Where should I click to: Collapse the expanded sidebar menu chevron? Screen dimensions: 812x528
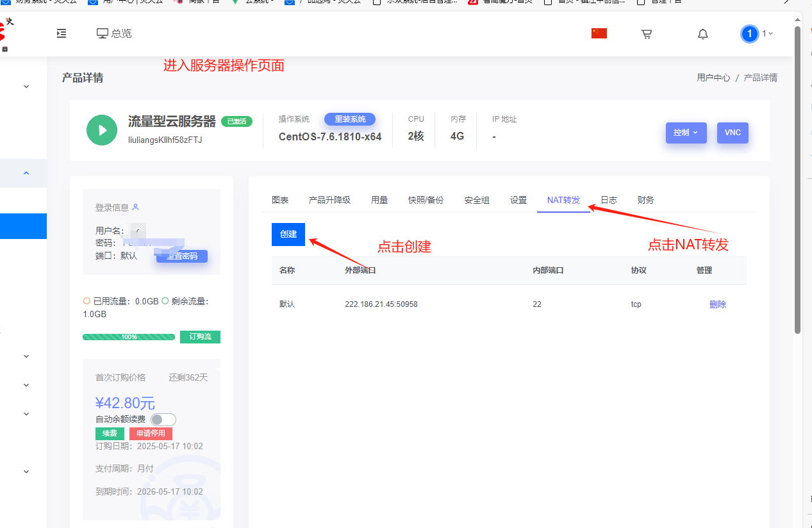[x=26, y=173]
